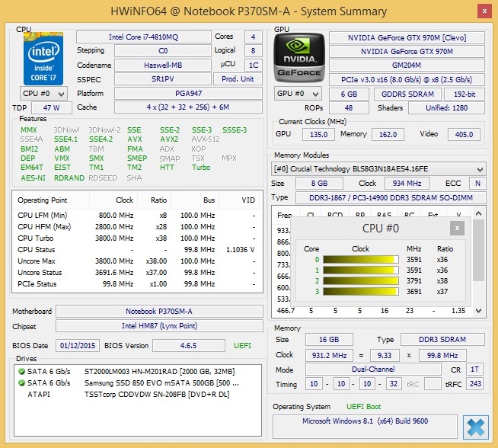
Task: Open the GPU #0 selector dropdown
Action: pyautogui.click(x=298, y=94)
